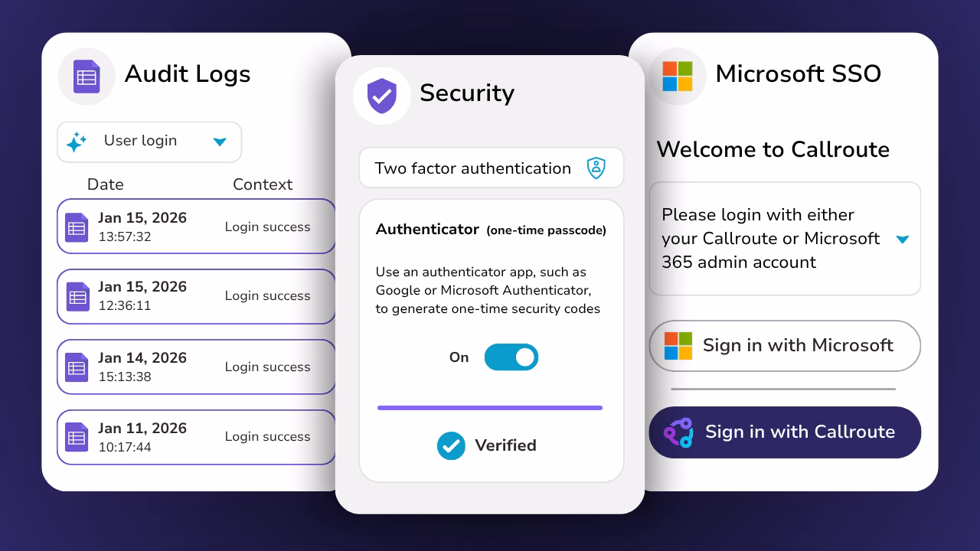
Task: Sort logs by the Date column header
Action: pyautogui.click(x=106, y=184)
